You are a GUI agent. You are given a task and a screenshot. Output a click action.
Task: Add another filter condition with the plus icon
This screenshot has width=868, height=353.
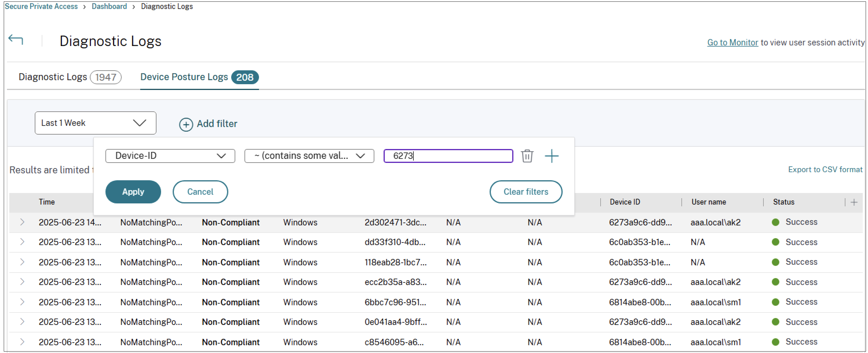coord(551,156)
